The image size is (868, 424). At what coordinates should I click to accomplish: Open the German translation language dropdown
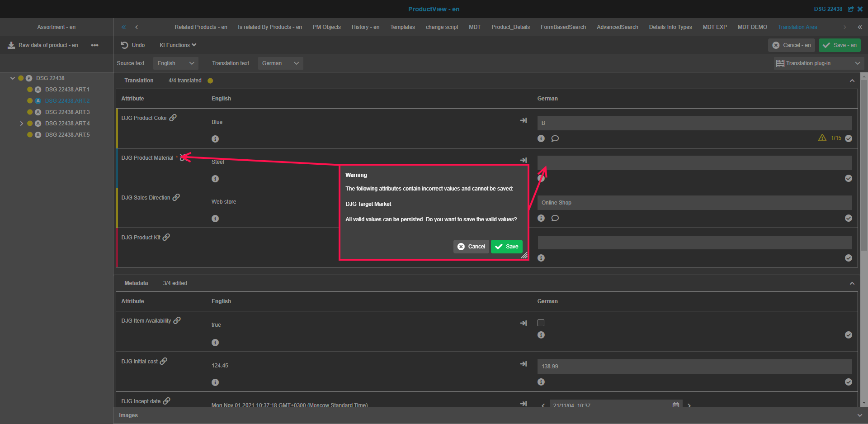pyautogui.click(x=280, y=63)
